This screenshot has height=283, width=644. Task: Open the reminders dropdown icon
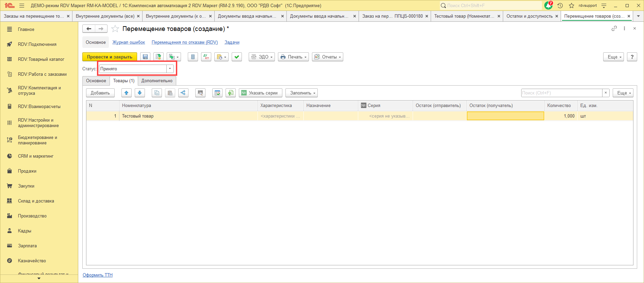tap(221, 57)
